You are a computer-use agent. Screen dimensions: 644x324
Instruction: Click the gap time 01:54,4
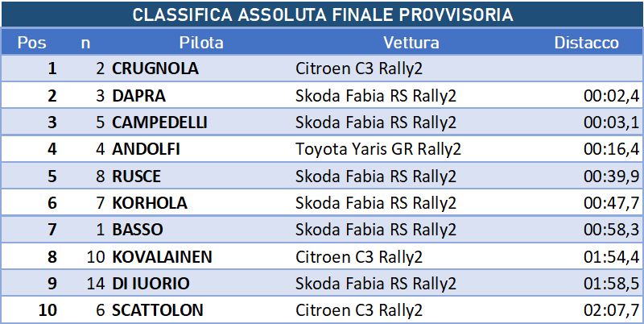pyautogui.click(x=611, y=257)
